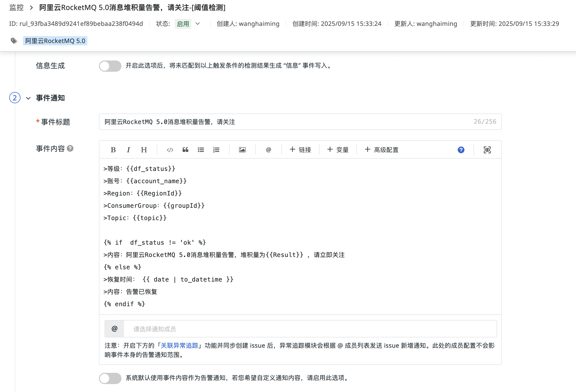The image size is (576, 392).
Task: Open the 关联异常追踪 link
Action: click(179, 346)
